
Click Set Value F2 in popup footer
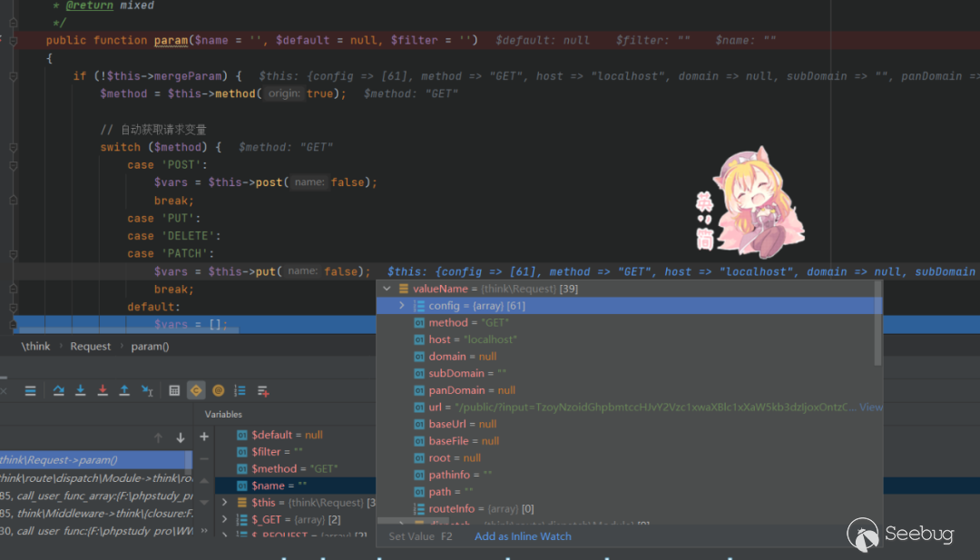(x=420, y=536)
